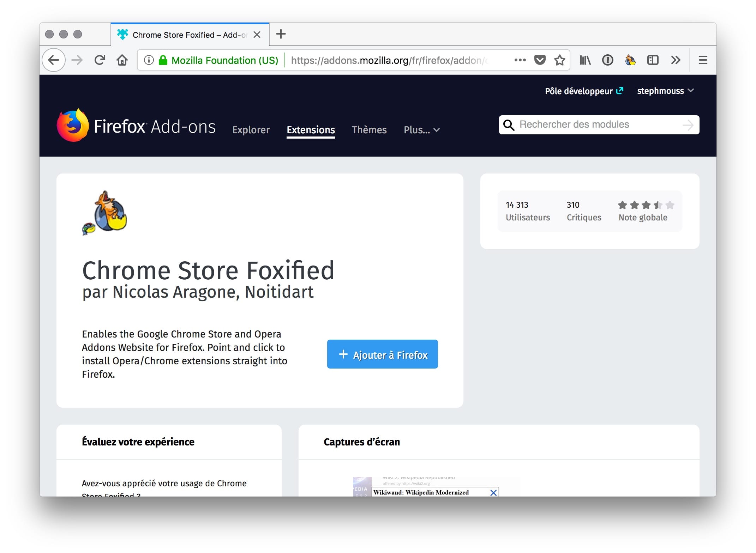Open author Noitidart's profile
Screen dimensions: 756x553
[x=279, y=292]
